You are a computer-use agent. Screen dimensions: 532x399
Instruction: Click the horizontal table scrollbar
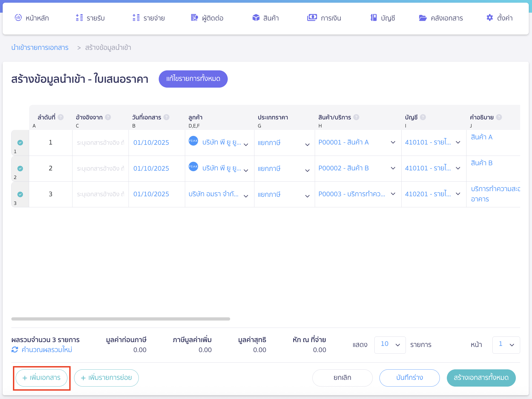[x=121, y=319]
